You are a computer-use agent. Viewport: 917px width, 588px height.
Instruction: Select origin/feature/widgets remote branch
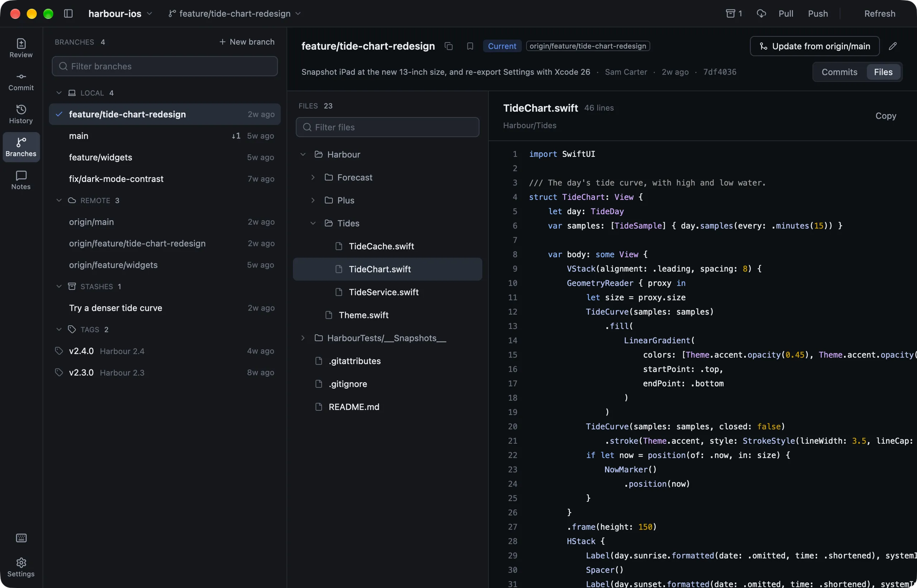(x=165, y=265)
